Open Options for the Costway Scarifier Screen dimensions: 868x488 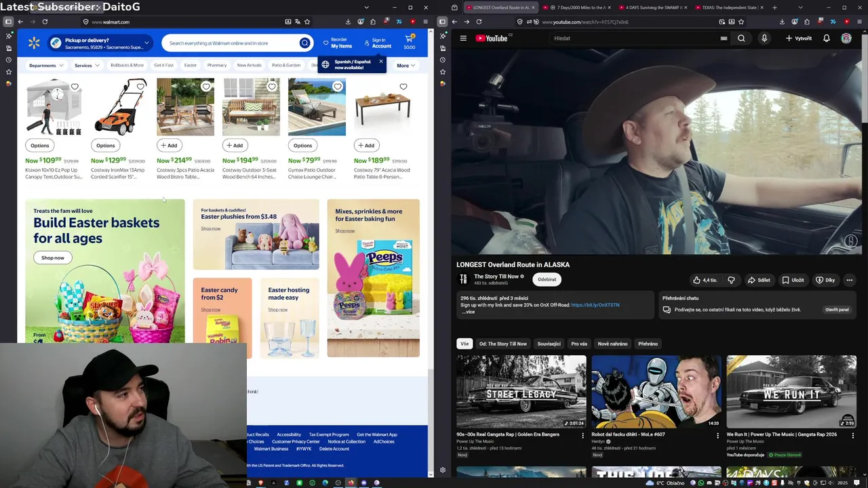tap(106, 145)
